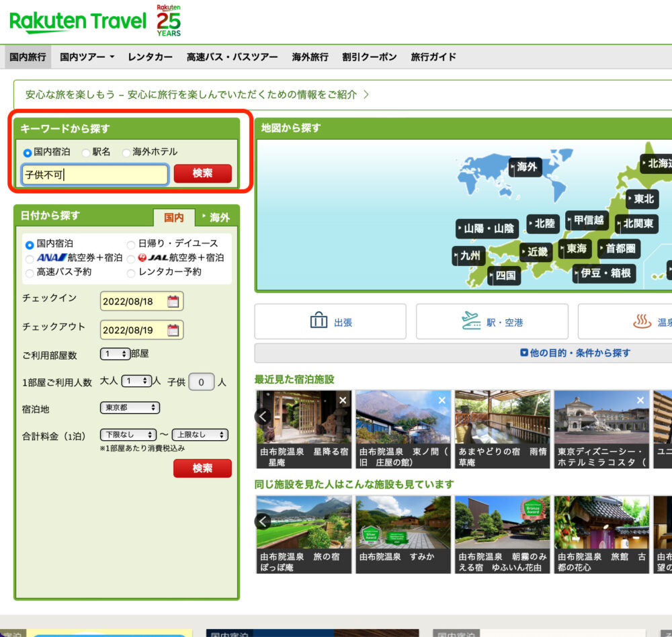Image resolution: width=672 pixels, height=637 pixels.
Task: Select 首都圏 region on the map
Action: pos(619,249)
